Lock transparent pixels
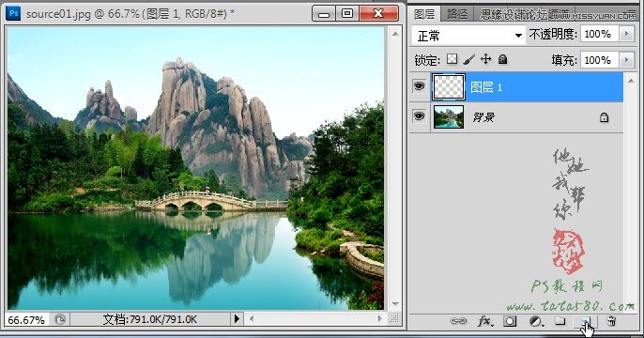644x338 pixels. pos(452,59)
